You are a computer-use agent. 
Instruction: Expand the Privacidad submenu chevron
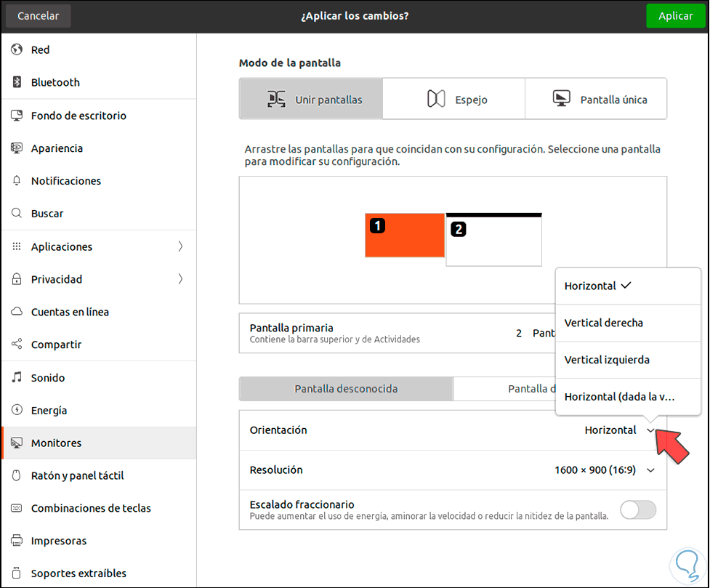click(x=180, y=279)
